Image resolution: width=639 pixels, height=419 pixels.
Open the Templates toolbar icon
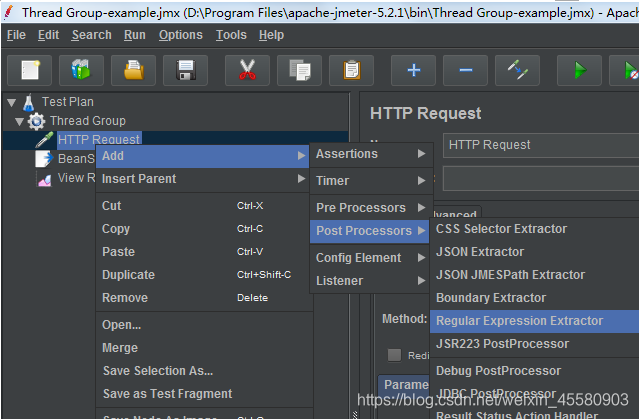[81, 70]
